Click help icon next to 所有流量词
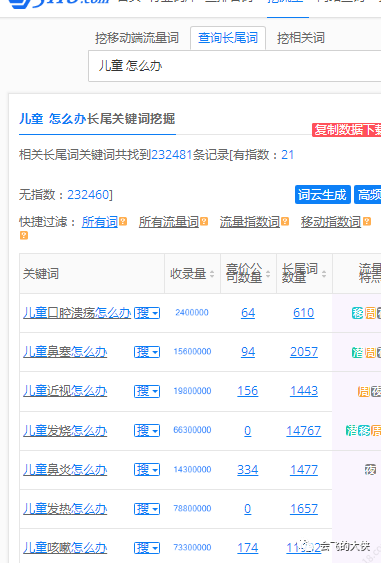This screenshot has height=563, width=381. click(204, 222)
